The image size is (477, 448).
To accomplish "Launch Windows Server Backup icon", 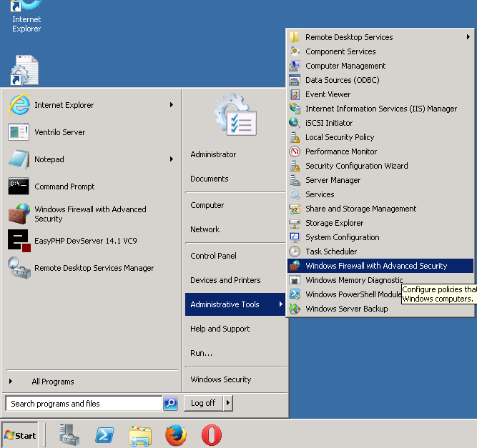I will 295,309.
